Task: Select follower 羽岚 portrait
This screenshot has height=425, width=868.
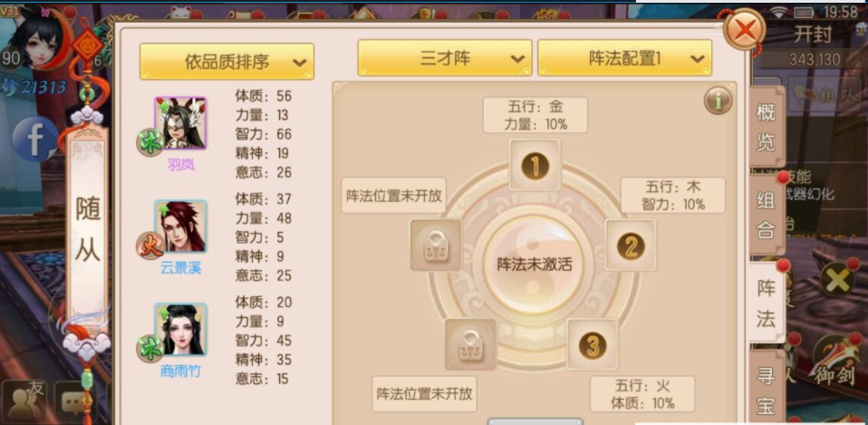Action: click(180, 123)
